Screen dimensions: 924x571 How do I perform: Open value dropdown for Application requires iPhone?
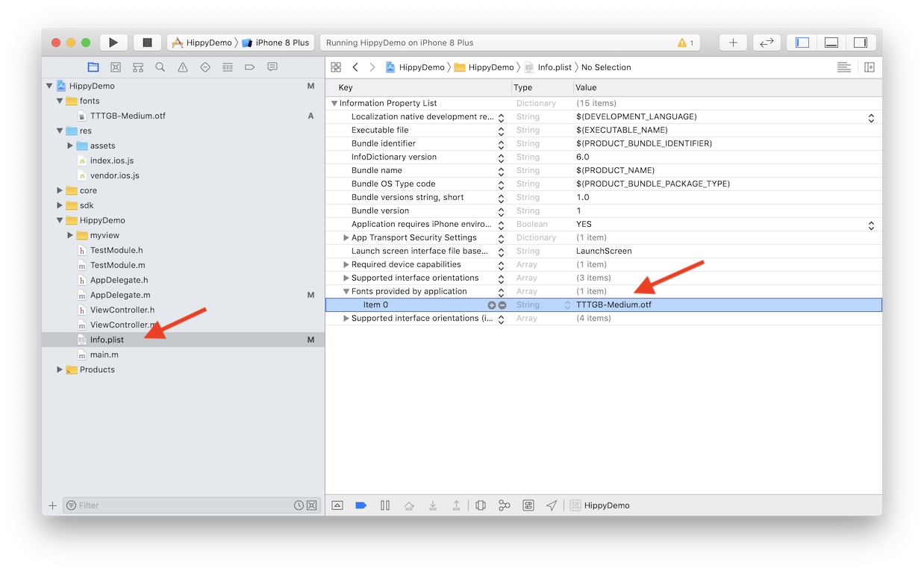[871, 225]
